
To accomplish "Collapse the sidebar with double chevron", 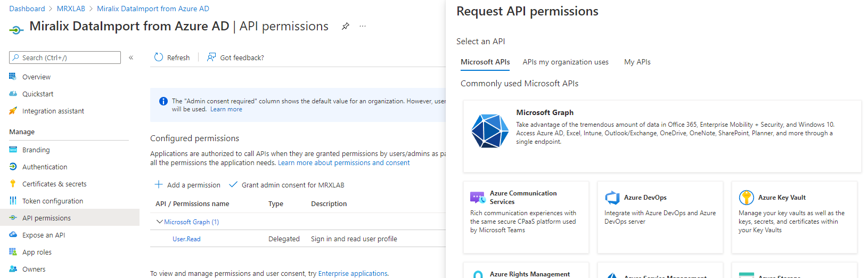I will (x=131, y=58).
